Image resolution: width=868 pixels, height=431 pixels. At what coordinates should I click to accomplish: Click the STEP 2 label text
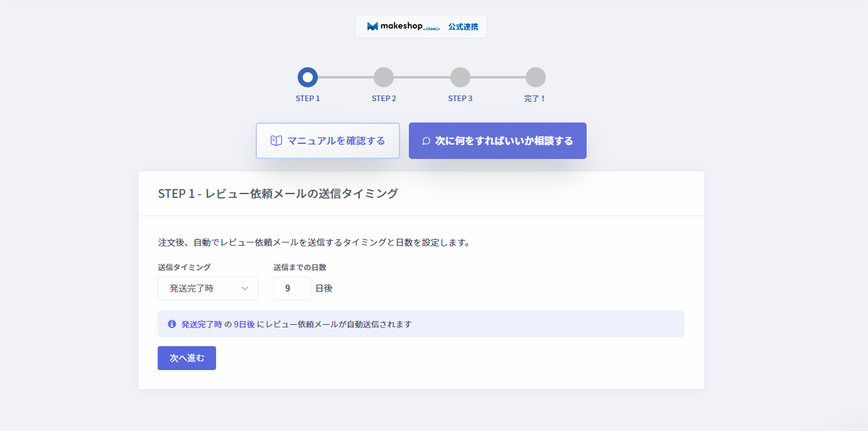(x=384, y=99)
